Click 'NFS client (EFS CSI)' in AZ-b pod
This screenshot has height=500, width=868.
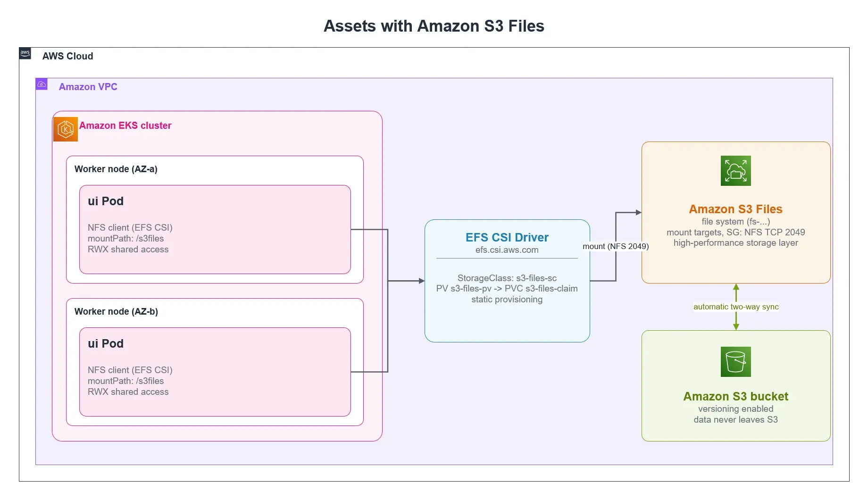pyautogui.click(x=130, y=370)
